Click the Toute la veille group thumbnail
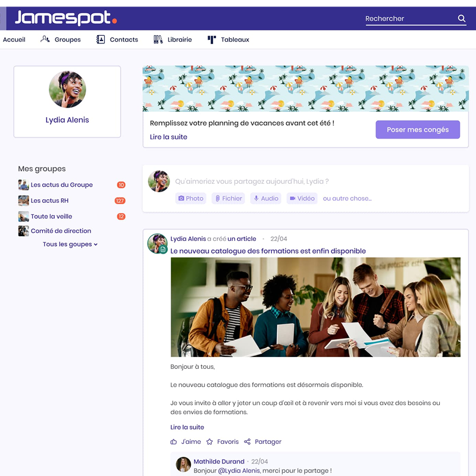Screen dimensions: 476x476 [23, 217]
